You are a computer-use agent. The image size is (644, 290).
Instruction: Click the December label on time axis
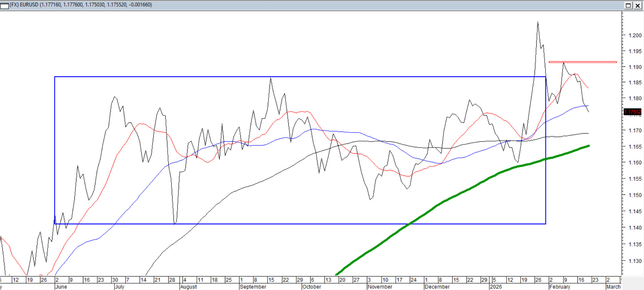pos(437,287)
